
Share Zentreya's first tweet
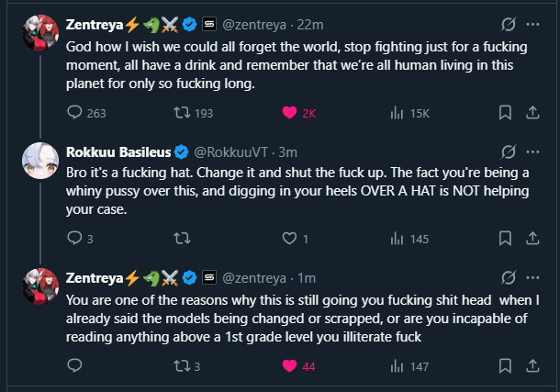532,113
